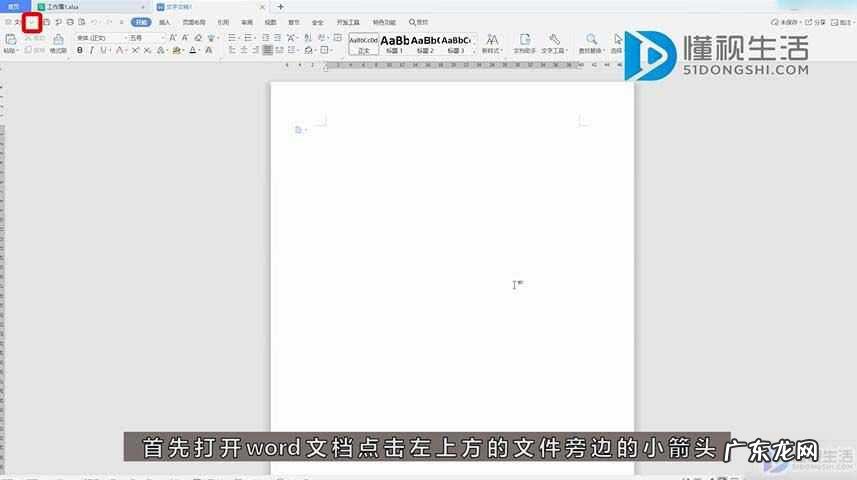Expand the styles gallery more arrow
The width and height of the screenshot is (857, 480).
tap(474, 50)
